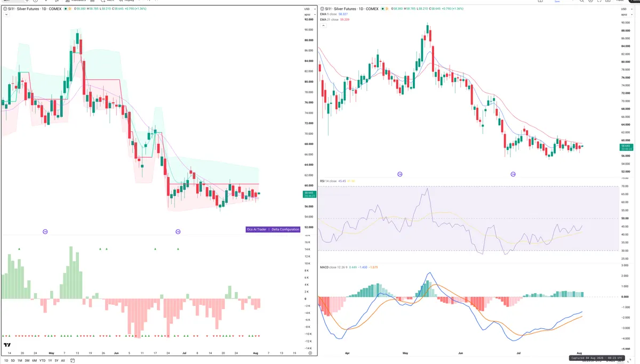Click the event marker near late June, left chart
Image resolution: width=640 pixels, height=364 pixels.
point(178,231)
